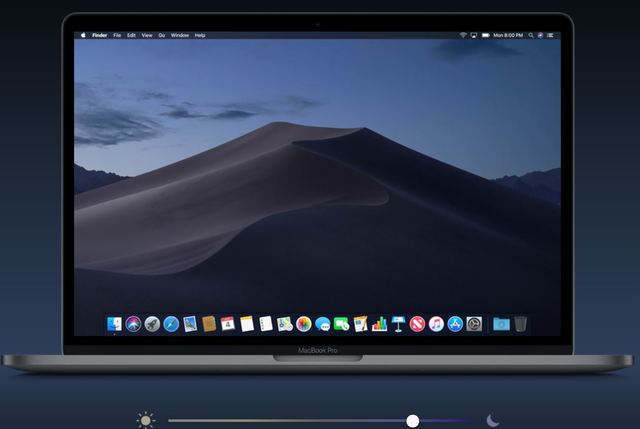Open the View menu
This screenshot has height=429, width=640.
[147, 35]
